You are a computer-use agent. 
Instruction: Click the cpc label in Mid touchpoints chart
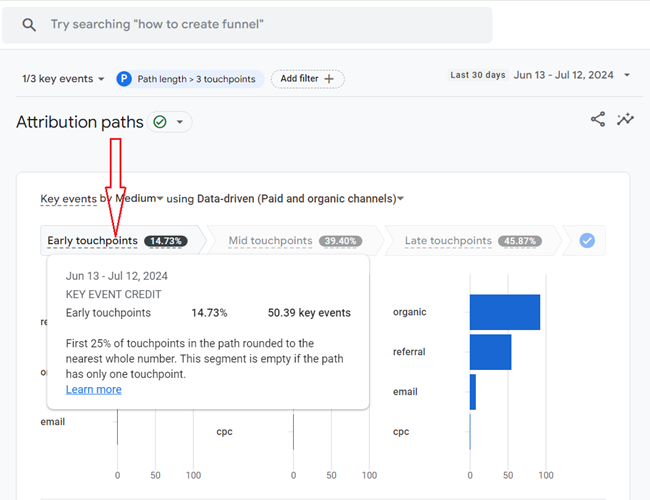(x=224, y=432)
